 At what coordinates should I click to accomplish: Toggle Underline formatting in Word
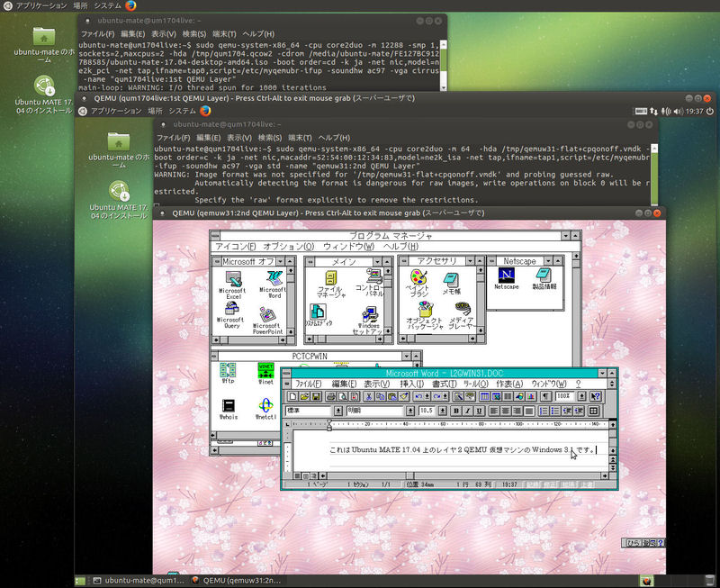pyautogui.click(x=480, y=412)
